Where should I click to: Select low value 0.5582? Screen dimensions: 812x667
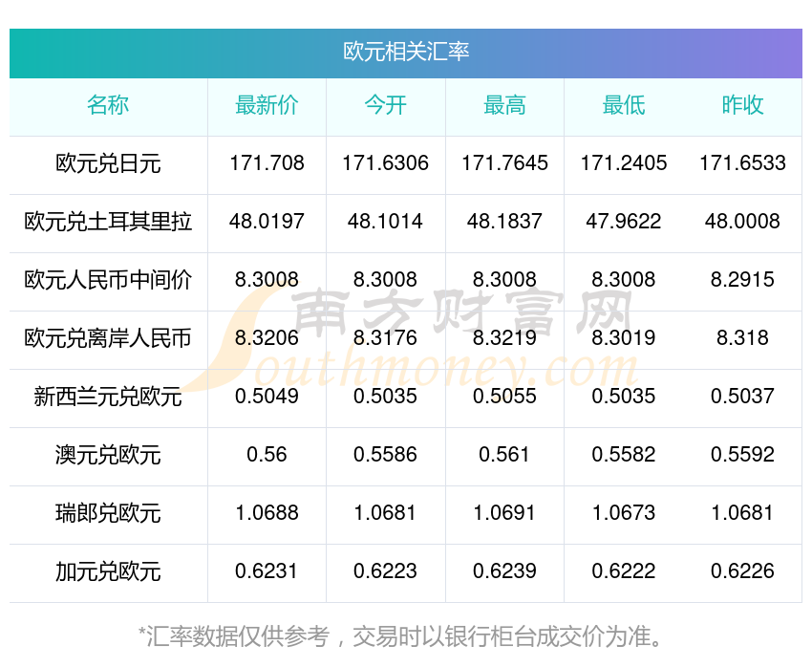[x=624, y=455]
